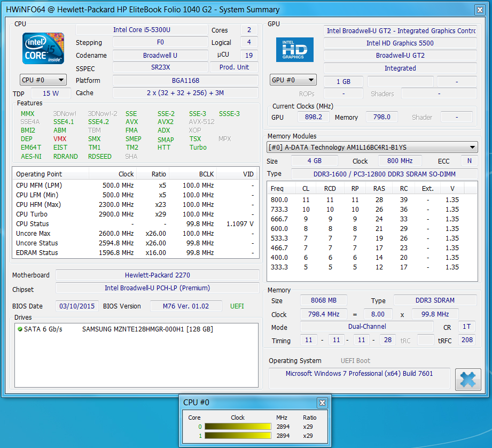Click the Intel HD Graphics logo
Image resolution: width=492 pixels, height=448 pixels.
click(295, 50)
